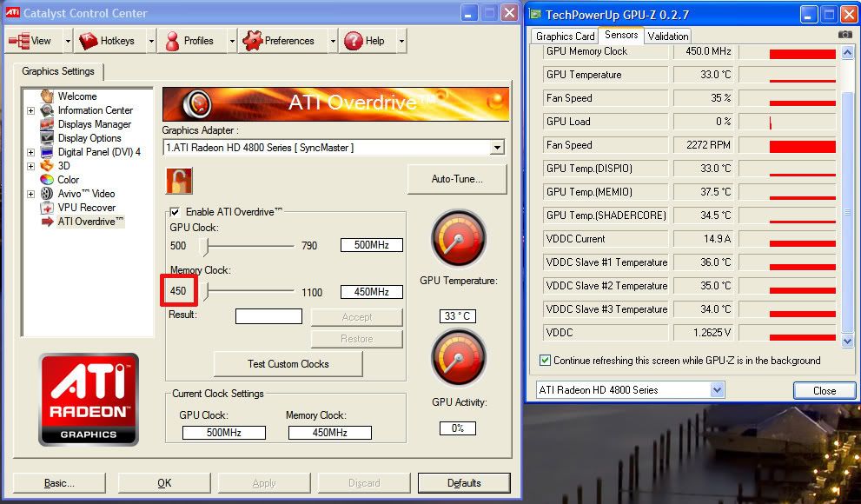
Task: Toggle GPU-Z continue refreshing in background checkbox
Action: point(545,360)
